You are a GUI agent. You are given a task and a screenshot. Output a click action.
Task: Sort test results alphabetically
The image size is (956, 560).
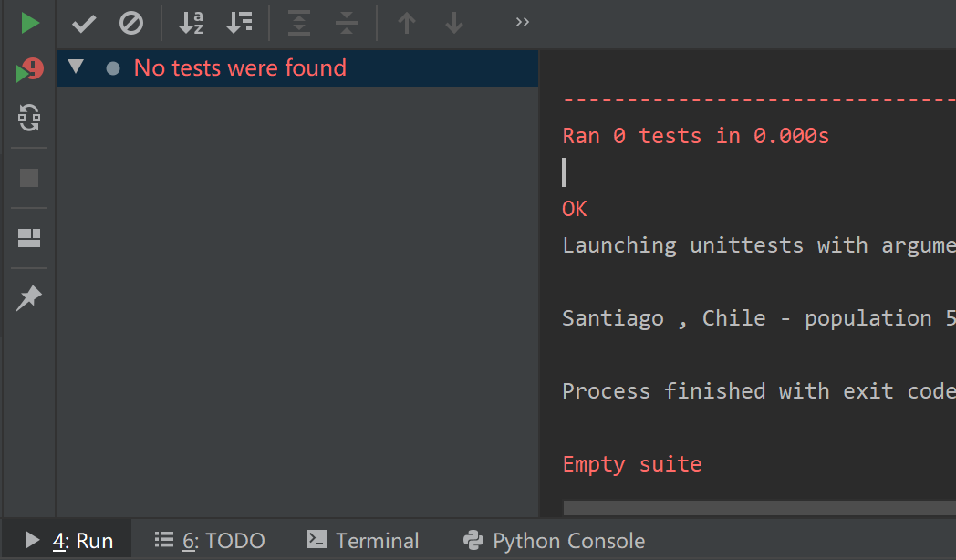192,23
